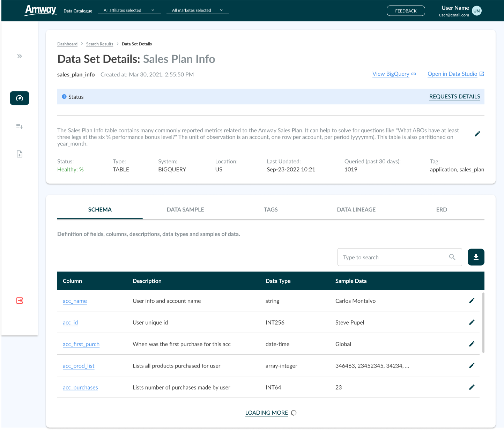504x430 pixels.
Task: Edit the acc_first_purch row pencil icon
Action: (472, 344)
